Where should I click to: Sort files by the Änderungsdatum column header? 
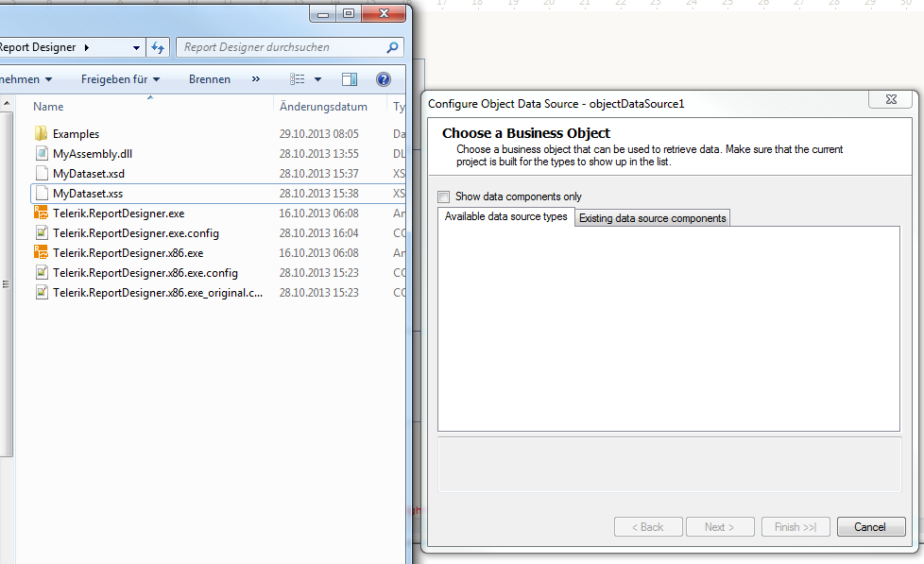[x=323, y=107]
